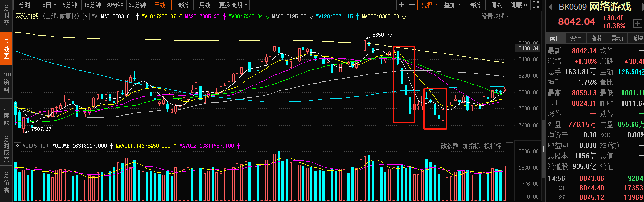
Task: Select K线图 sidebar view
Action: click(6, 49)
